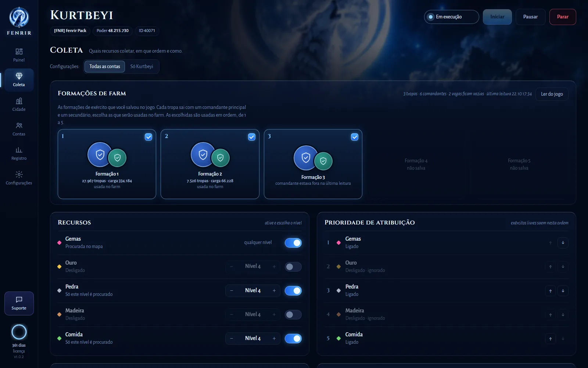
Task: Decrease Comida level with minus
Action: coord(232,339)
